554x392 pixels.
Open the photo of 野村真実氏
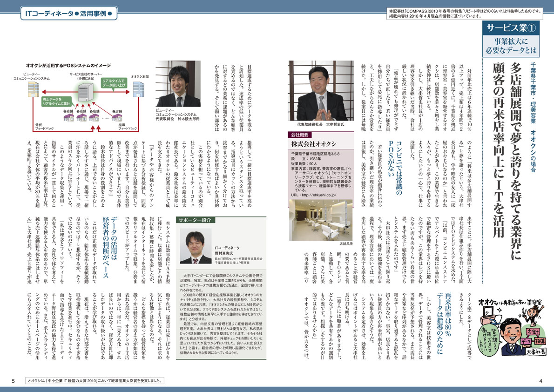[x=196, y=246]
